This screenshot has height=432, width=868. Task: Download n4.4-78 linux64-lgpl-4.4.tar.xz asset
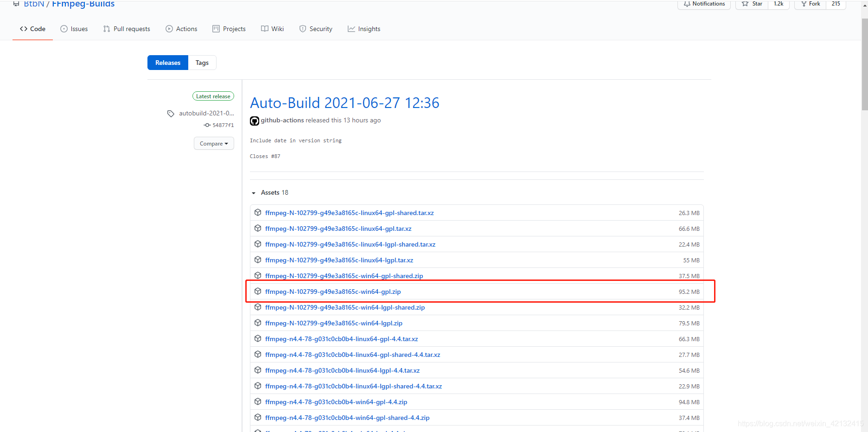(343, 370)
